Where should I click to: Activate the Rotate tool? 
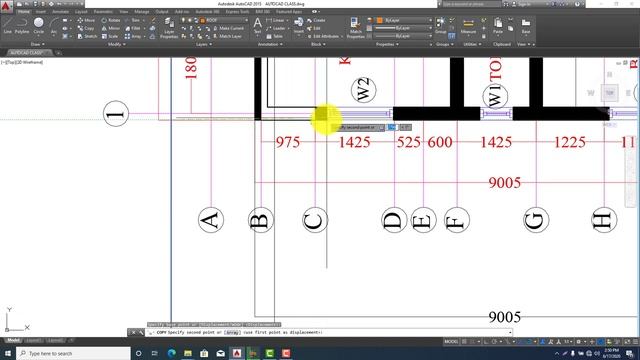(x=111, y=20)
